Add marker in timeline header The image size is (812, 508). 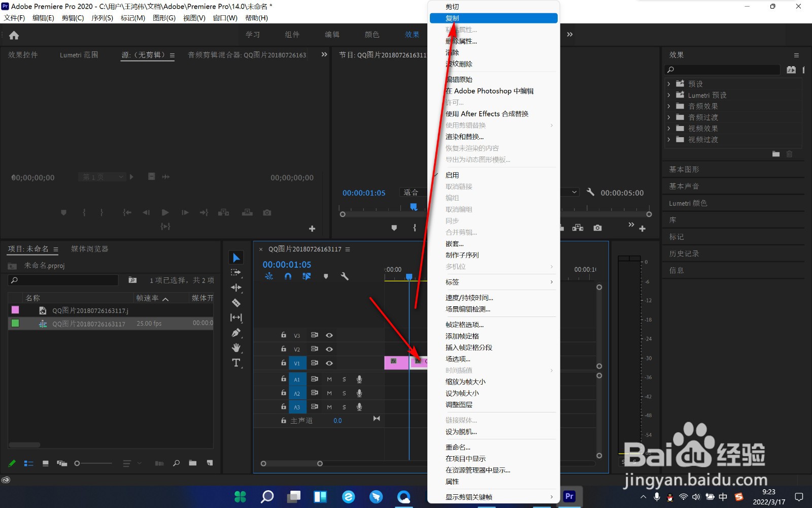[x=326, y=276]
